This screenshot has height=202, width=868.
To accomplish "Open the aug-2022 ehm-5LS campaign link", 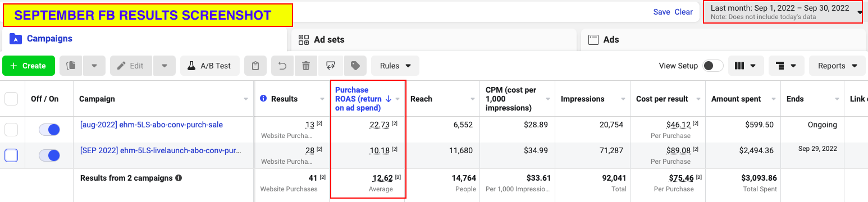I will coord(152,125).
